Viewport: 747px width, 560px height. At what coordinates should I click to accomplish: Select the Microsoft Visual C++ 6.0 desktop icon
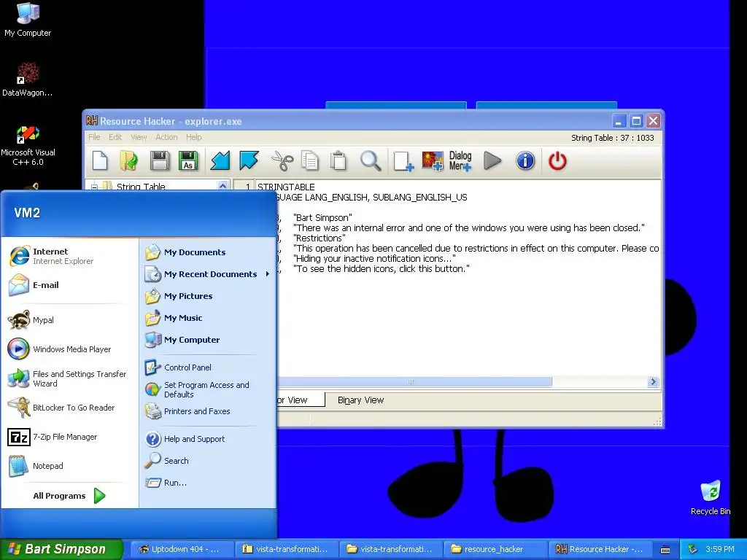[28, 145]
